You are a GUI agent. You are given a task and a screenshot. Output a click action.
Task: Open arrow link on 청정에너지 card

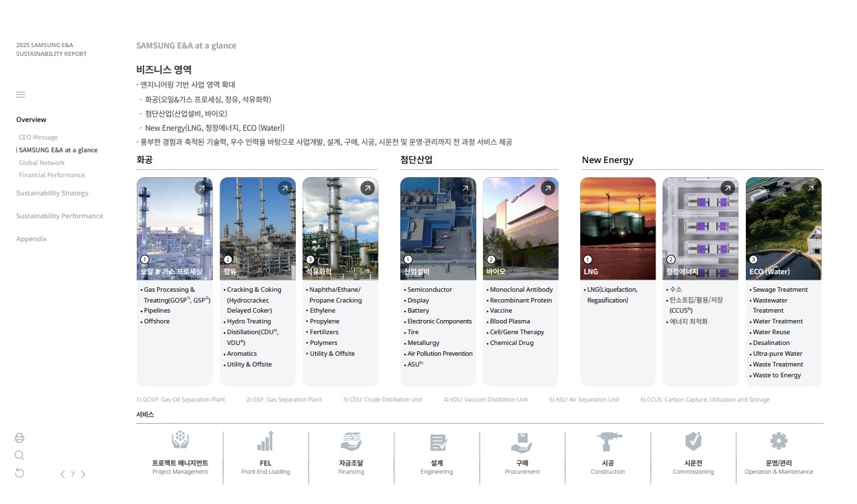point(728,188)
